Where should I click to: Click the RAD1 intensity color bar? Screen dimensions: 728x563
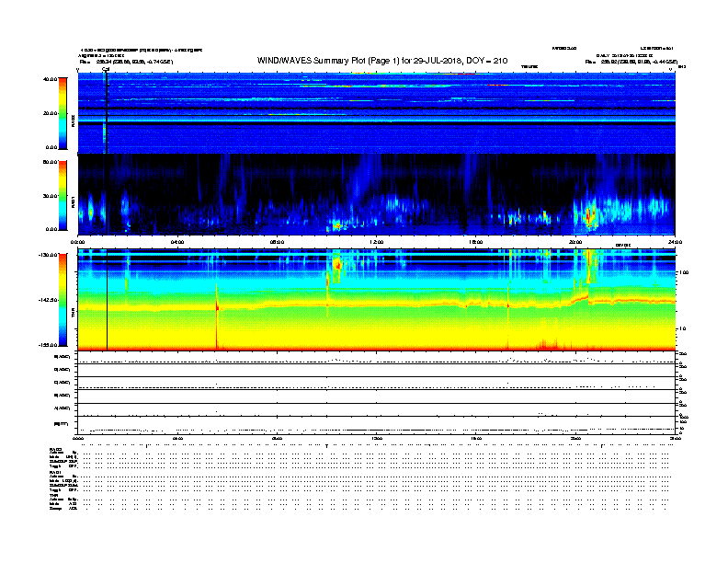click(63, 196)
